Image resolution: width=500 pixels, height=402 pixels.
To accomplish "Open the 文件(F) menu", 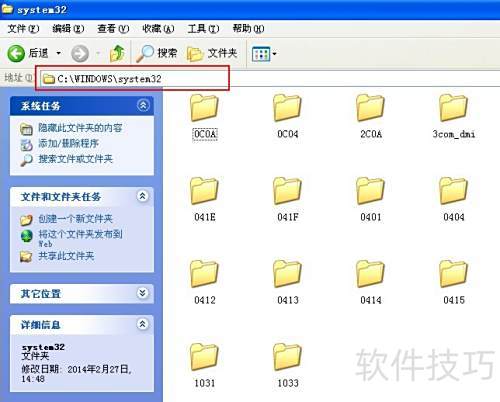I will tap(23, 29).
